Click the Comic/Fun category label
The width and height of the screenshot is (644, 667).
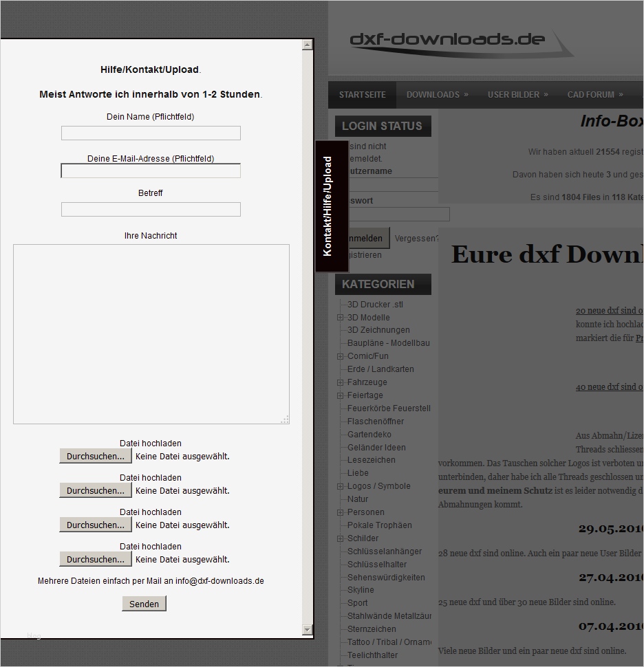[x=368, y=356]
